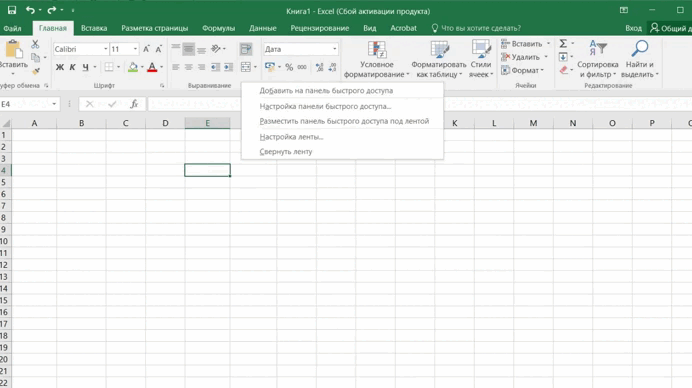Open the Файл tab
Viewport: 692px width, 388px height.
pyautogui.click(x=12, y=28)
